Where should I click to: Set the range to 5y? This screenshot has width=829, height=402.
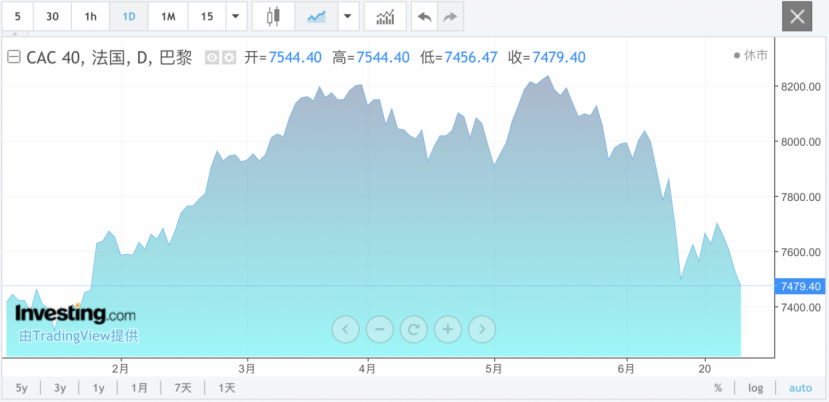(22, 388)
